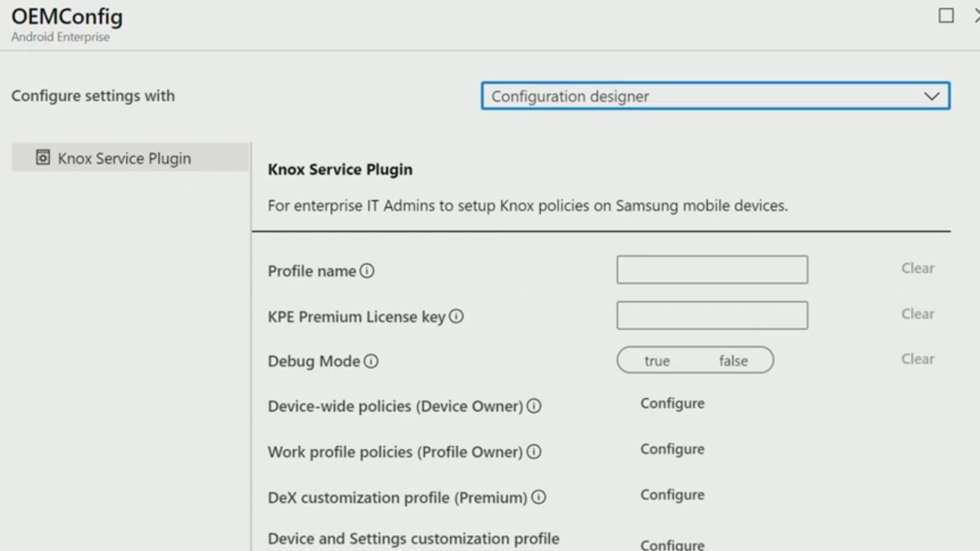Clear the Debug Mode setting
Screen dimensions: 980x551
pos(917,359)
